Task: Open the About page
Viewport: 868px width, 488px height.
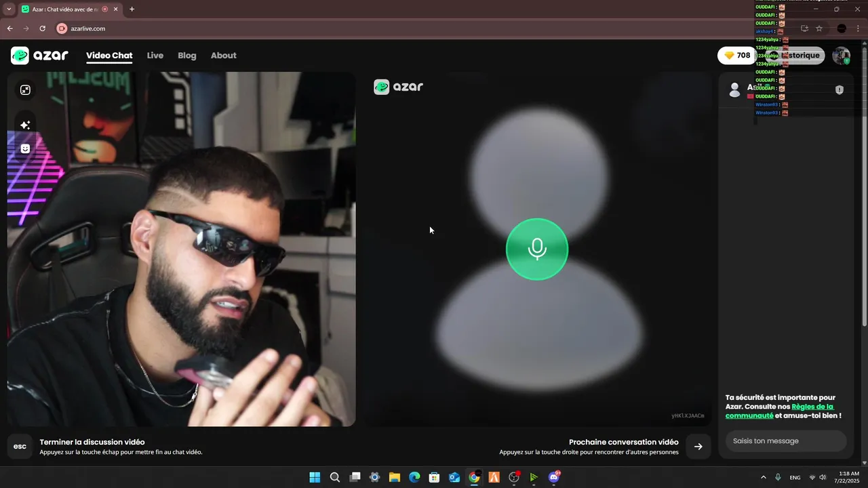Action: [224, 56]
